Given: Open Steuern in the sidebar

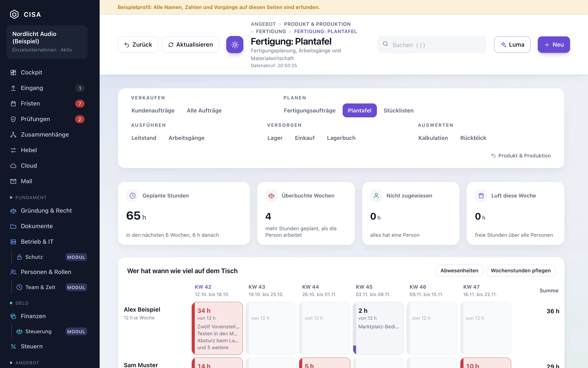Looking at the screenshot, I should pos(47,346).
